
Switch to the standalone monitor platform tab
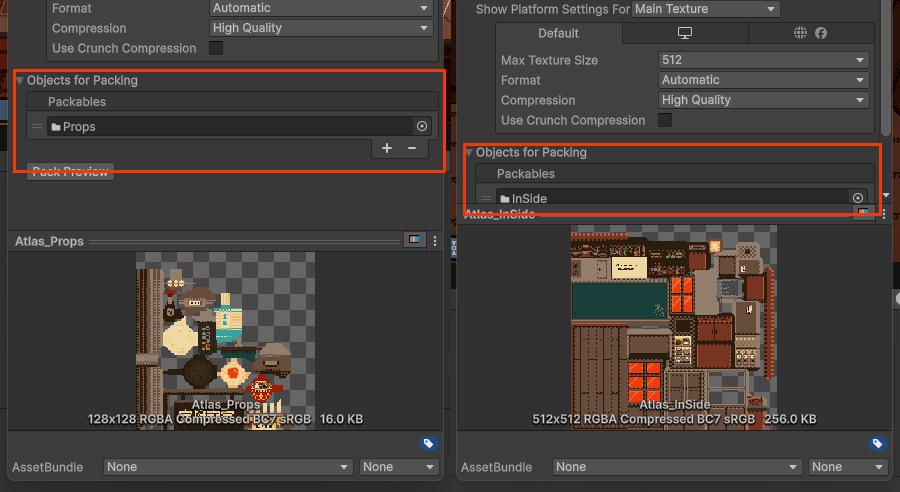point(685,33)
